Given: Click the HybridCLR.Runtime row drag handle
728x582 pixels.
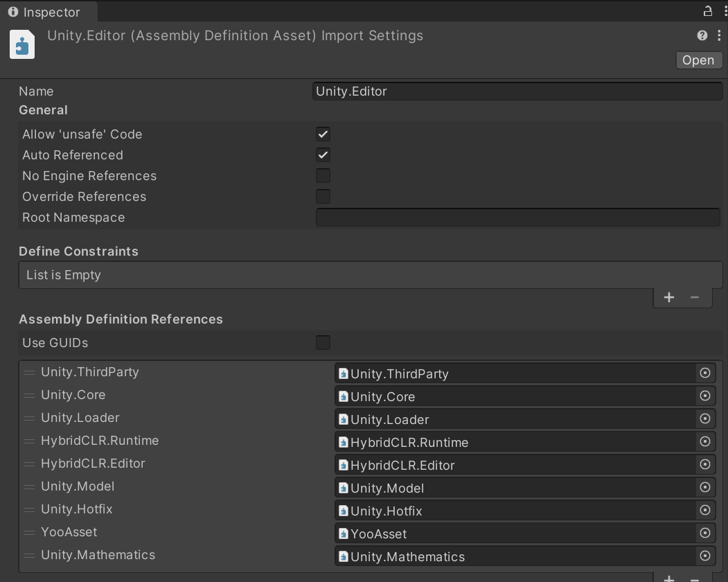Looking at the screenshot, I should coord(29,441).
